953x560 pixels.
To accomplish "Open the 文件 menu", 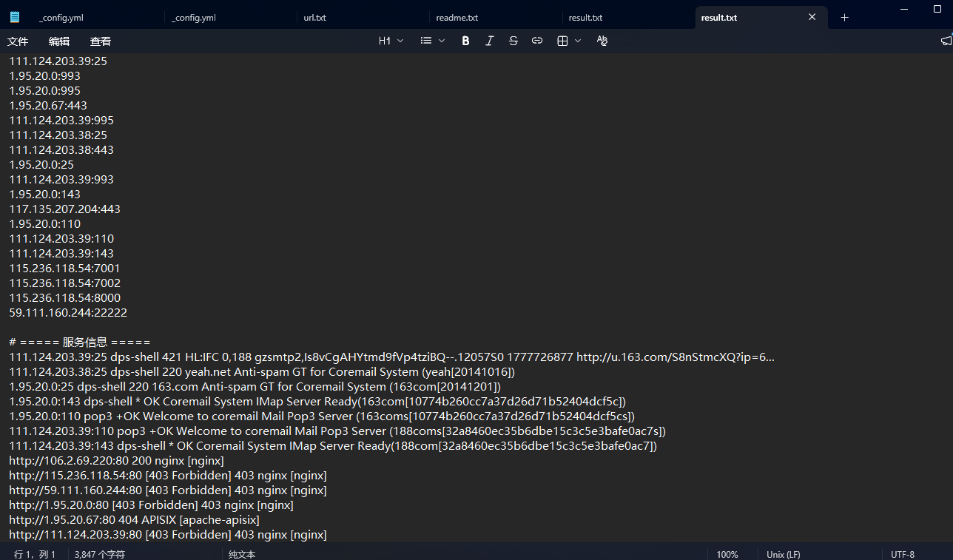I will 18,41.
